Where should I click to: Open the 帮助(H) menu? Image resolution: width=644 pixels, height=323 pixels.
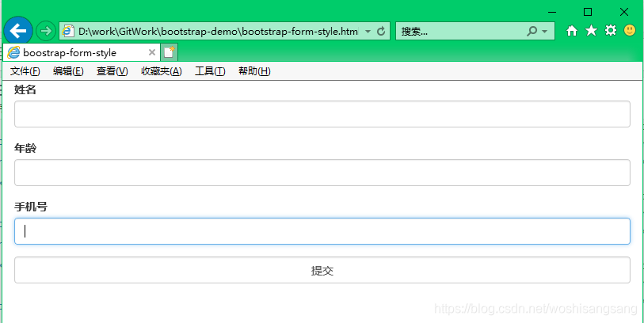coord(254,71)
